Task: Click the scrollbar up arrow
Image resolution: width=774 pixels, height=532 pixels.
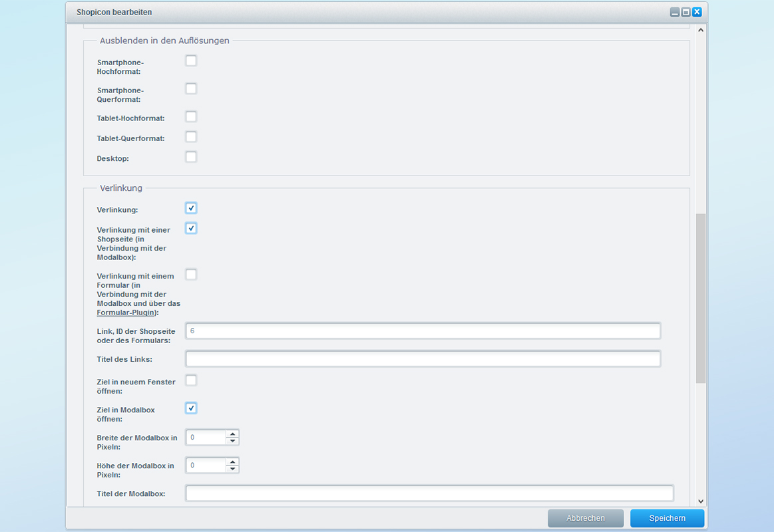Action: point(700,30)
